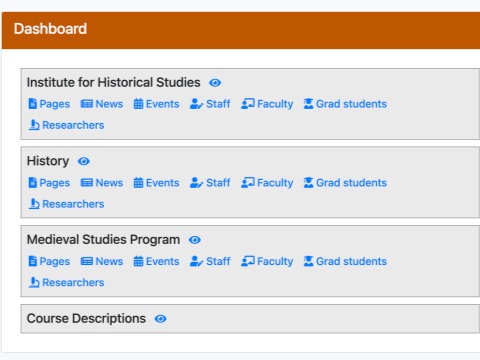
Task: Click the eye icon beside Course Descriptions
Action: point(160,319)
